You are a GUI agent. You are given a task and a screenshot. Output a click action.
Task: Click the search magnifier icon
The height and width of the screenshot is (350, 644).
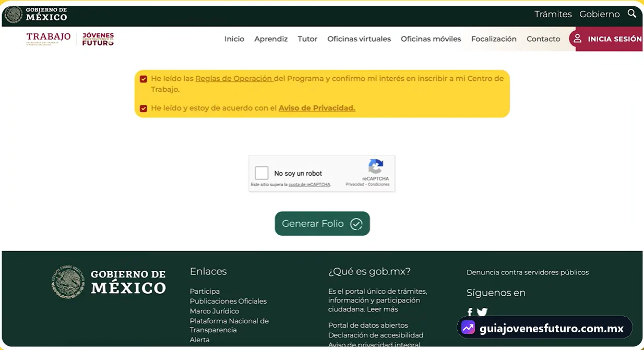[631, 14]
